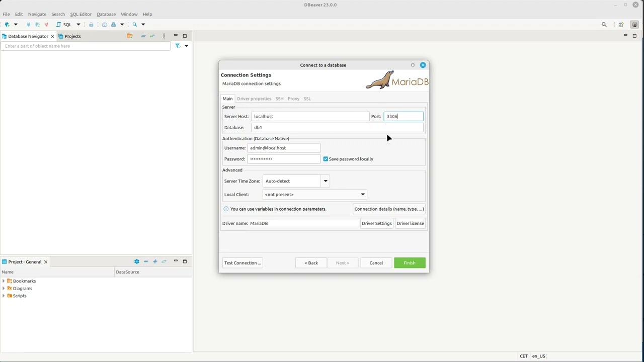The height and width of the screenshot is (362, 644).
Task: Open the dropdown beside New Connection icon
Action: (x=16, y=24)
